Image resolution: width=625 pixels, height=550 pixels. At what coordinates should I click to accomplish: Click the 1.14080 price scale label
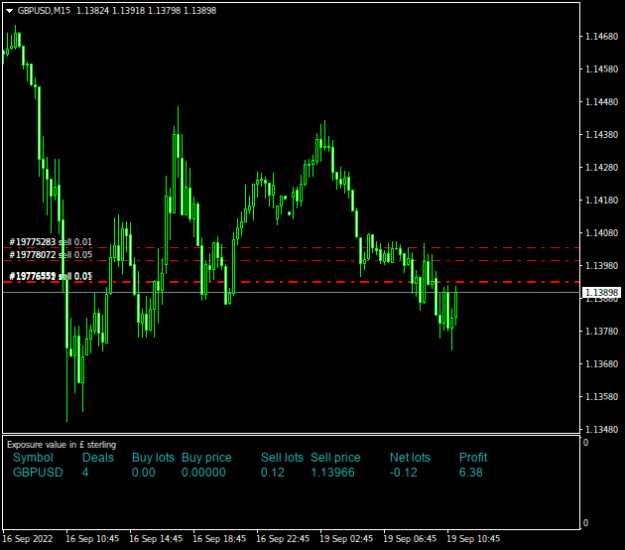click(601, 233)
